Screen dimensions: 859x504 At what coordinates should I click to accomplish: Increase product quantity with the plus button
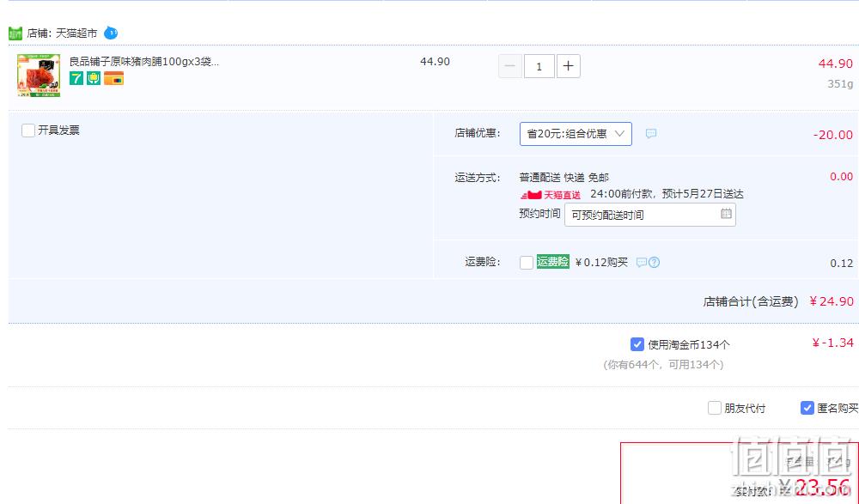tap(569, 66)
